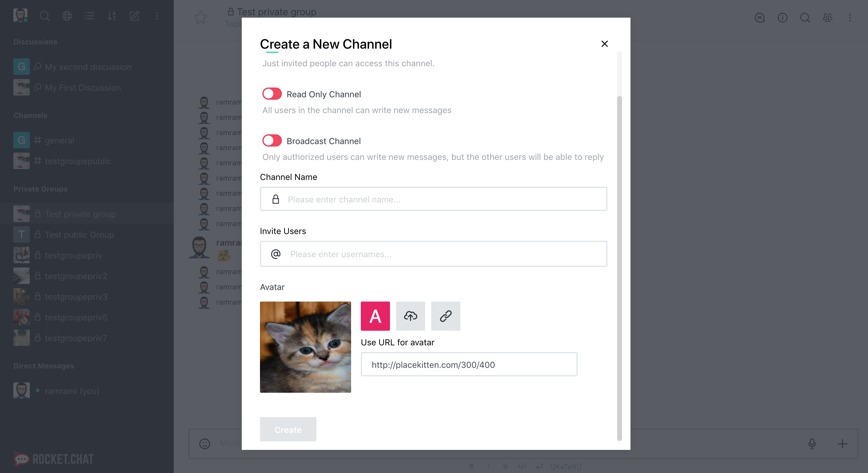Viewport: 868px width, 473px height.
Task: Open the testgroupepriv2 group
Action: point(87,276)
